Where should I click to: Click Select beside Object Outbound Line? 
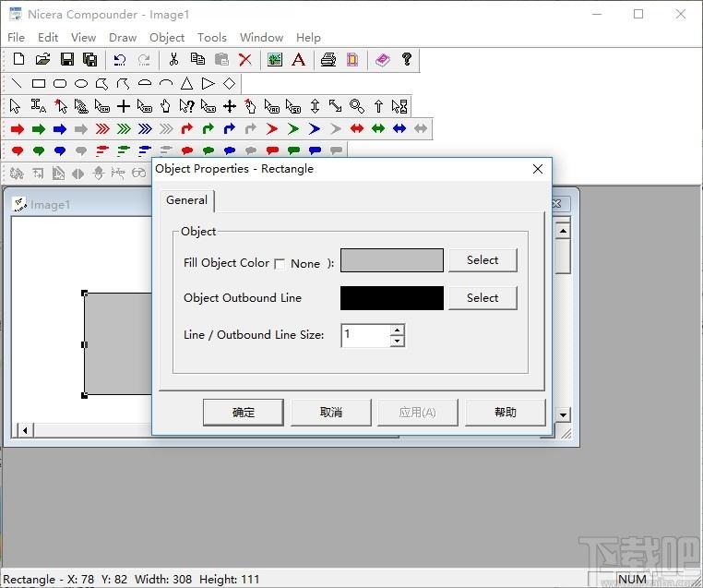[x=483, y=298]
